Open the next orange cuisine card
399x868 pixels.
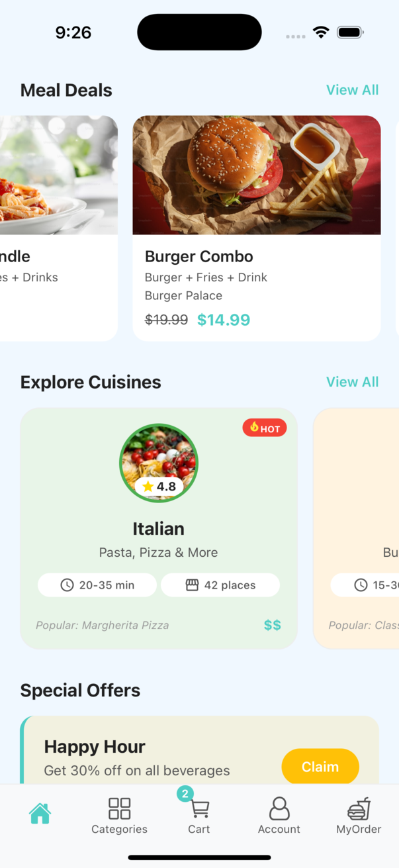click(357, 528)
